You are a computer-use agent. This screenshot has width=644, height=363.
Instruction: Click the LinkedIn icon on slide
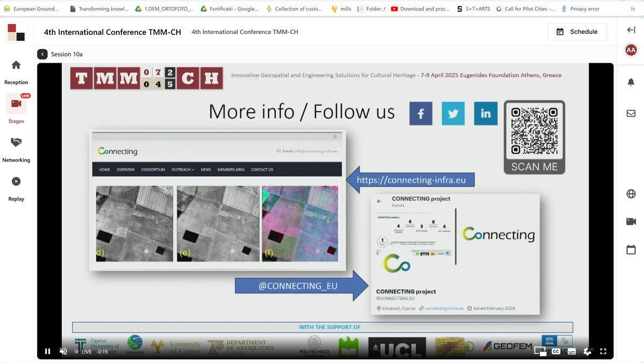tap(486, 114)
